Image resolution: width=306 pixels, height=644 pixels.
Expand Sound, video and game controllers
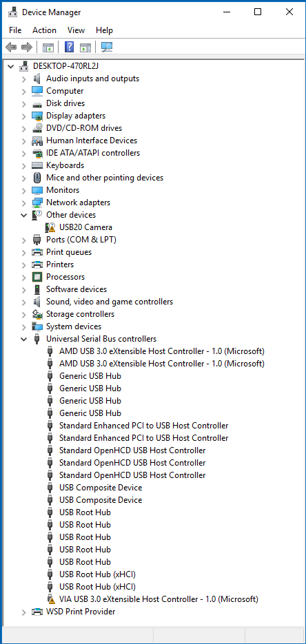pyautogui.click(x=24, y=302)
